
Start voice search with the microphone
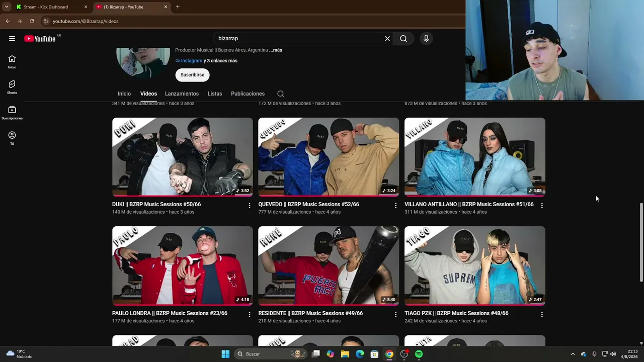point(426,39)
